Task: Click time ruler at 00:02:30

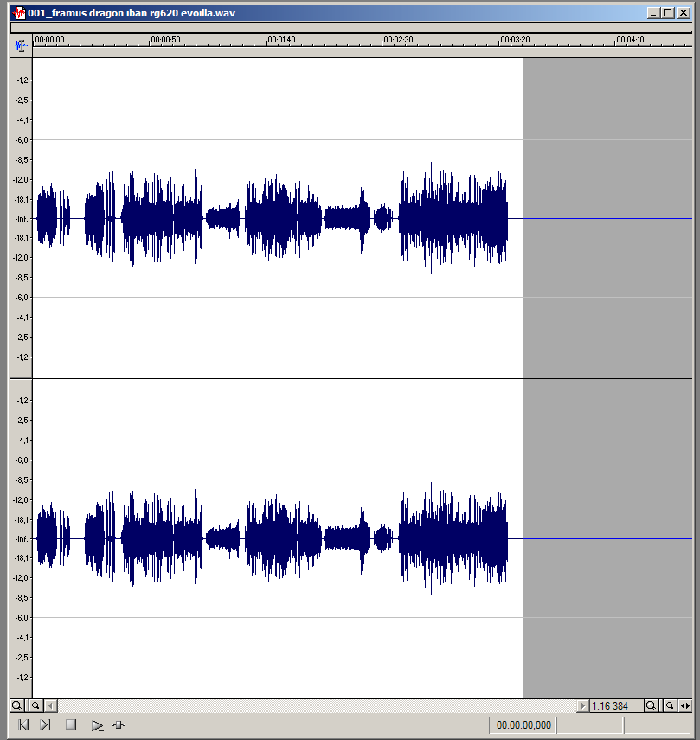Action: click(398, 40)
